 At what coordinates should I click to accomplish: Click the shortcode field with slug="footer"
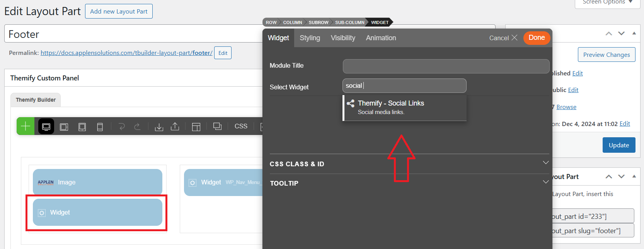click(x=593, y=230)
